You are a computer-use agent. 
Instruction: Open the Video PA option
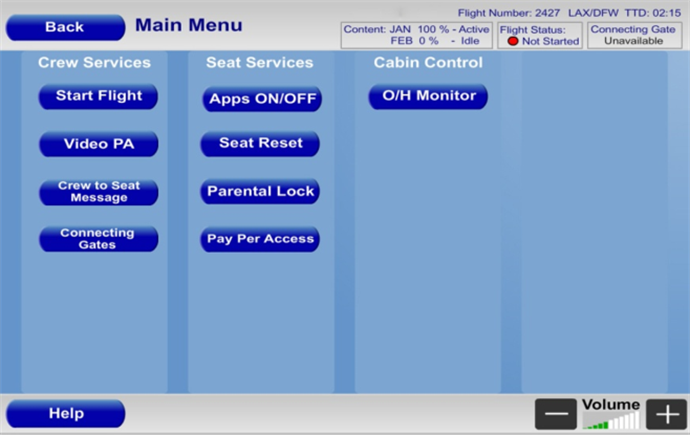pos(98,144)
